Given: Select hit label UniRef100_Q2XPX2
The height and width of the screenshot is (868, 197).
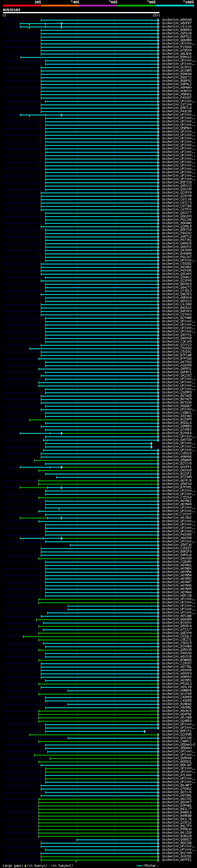Looking at the screenshot, I should tap(177, 67).
